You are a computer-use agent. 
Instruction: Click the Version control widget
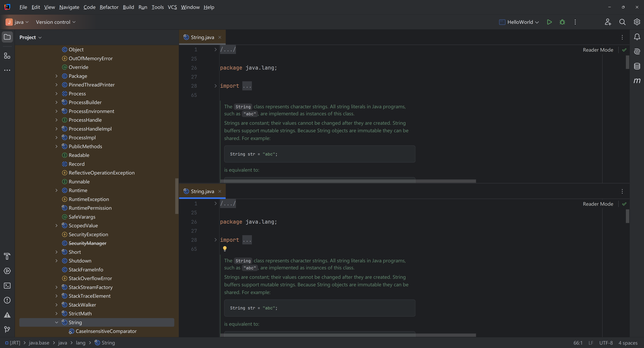pos(56,22)
